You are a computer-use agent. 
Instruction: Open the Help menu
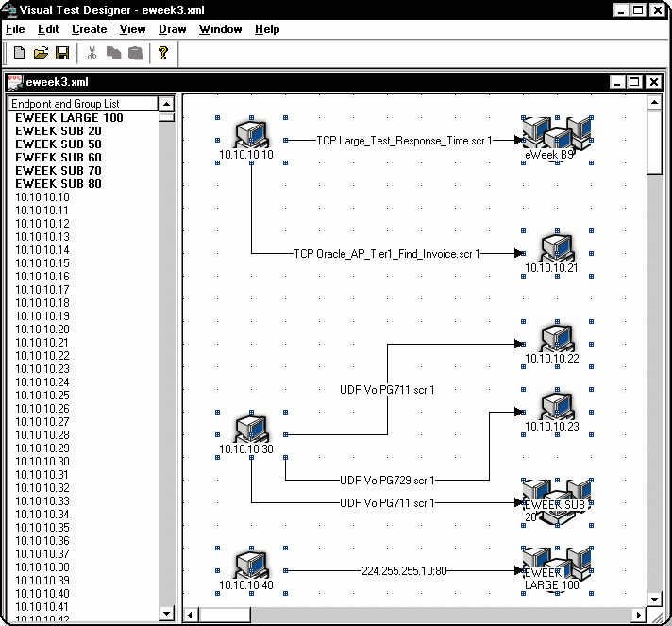pos(267,29)
